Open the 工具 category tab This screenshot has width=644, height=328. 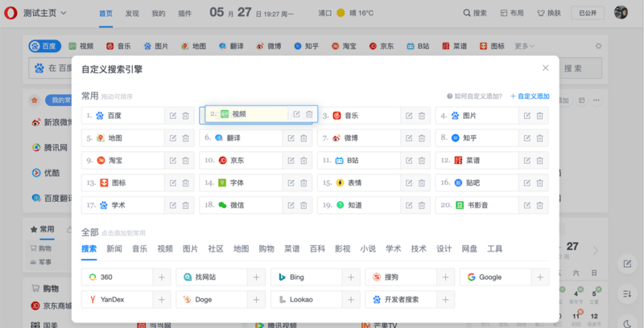tap(495, 249)
